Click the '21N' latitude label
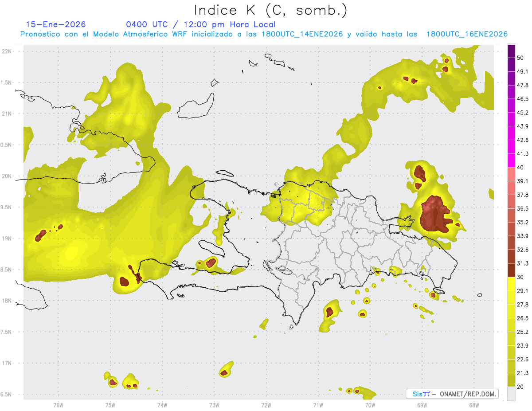Screen dimensions: 532x411 tap(7, 114)
